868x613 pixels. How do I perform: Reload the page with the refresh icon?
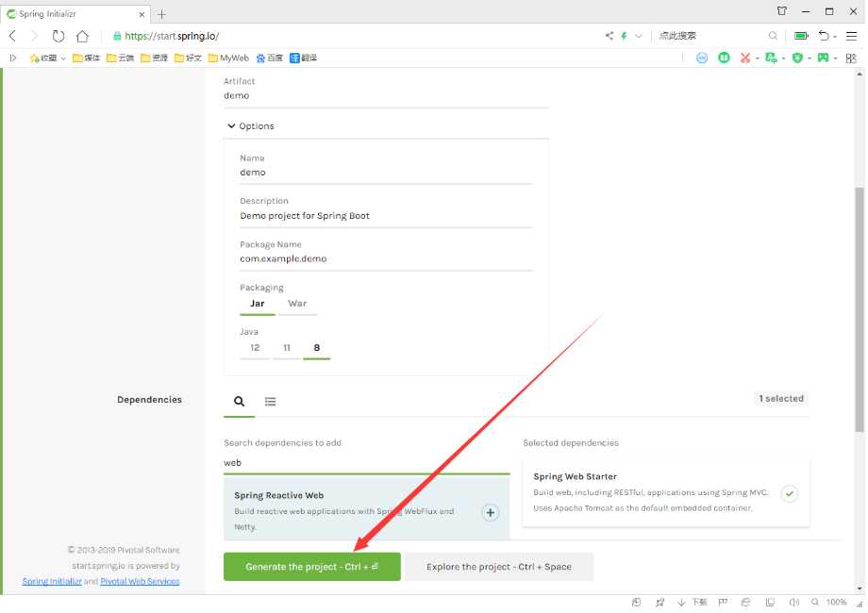58,37
